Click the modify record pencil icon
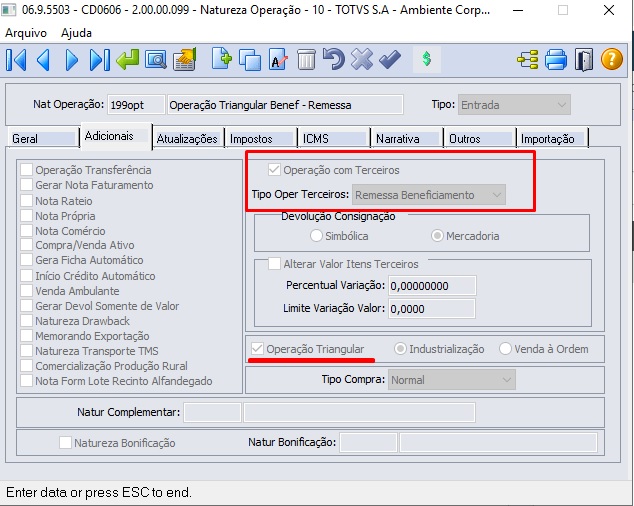The height and width of the screenshot is (506, 634). click(278, 60)
